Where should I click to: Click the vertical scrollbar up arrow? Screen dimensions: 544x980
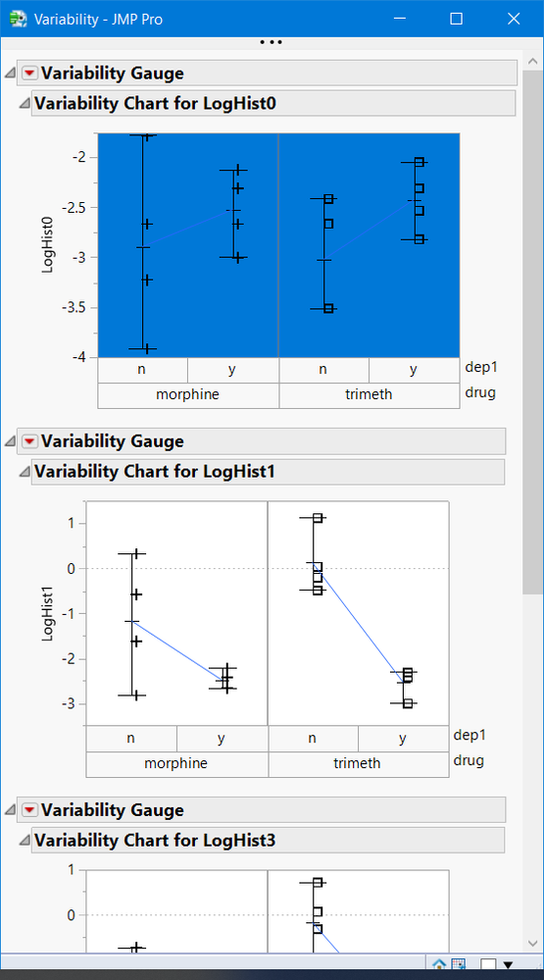pos(533,61)
